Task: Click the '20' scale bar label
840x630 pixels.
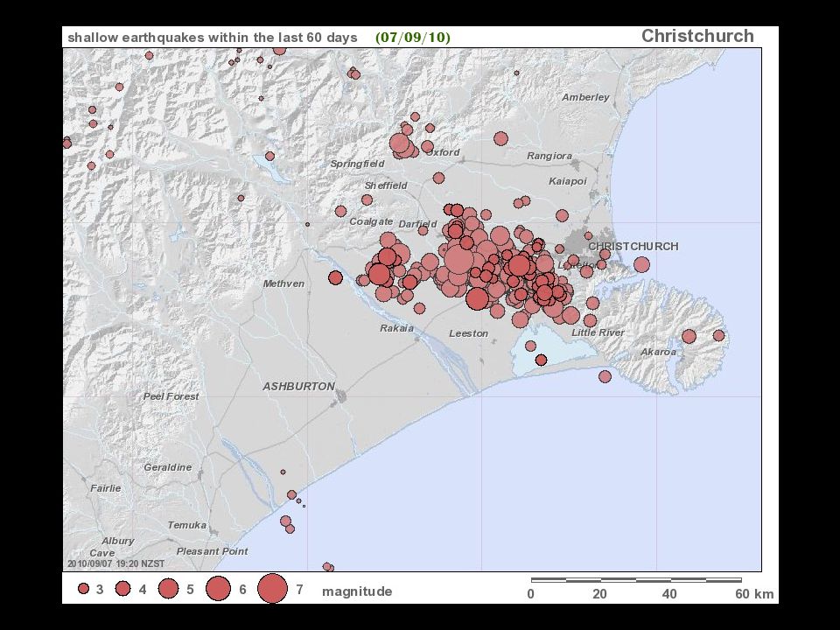Action: pyautogui.click(x=599, y=593)
